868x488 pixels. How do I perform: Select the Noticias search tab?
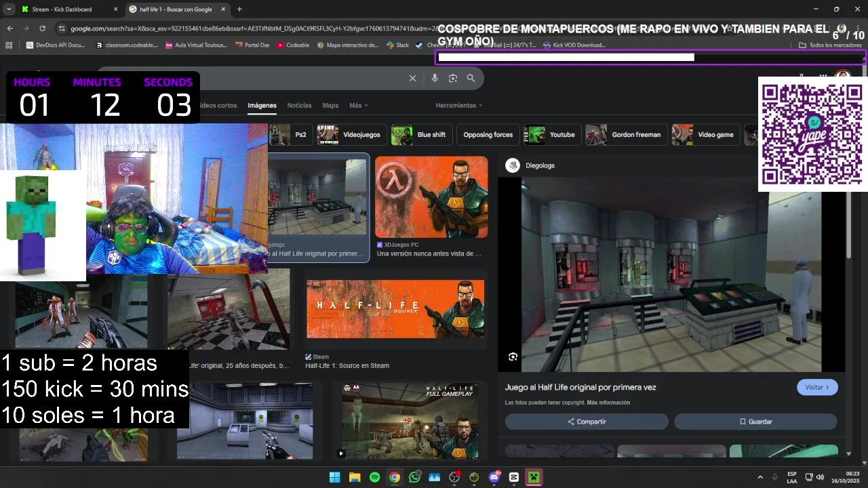(x=299, y=105)
